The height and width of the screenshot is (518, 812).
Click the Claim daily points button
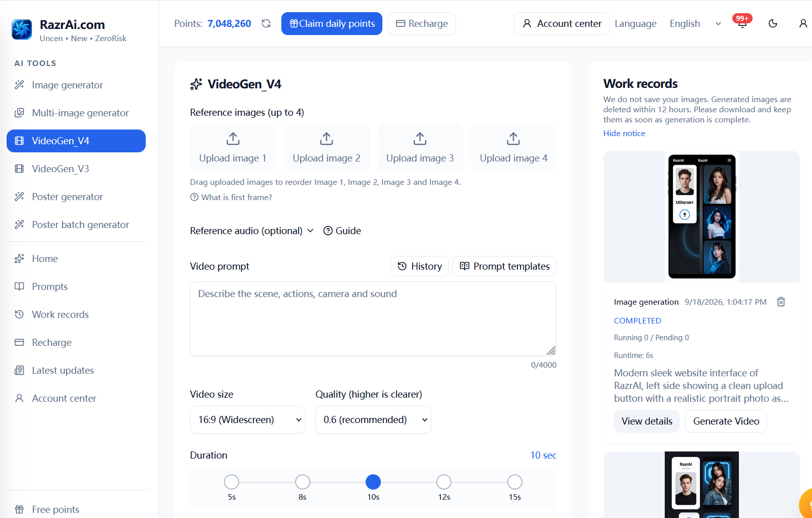tap(332, 23)
